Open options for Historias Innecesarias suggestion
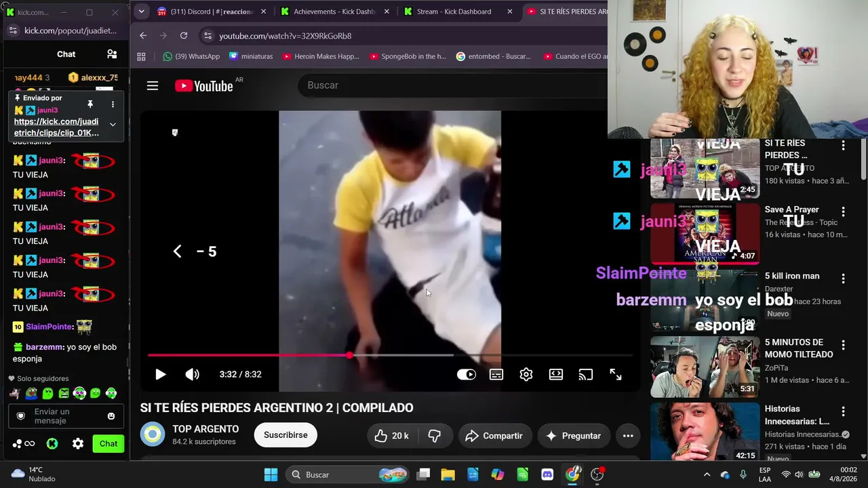Screen dimensions: 868x488 click(843, 411)
